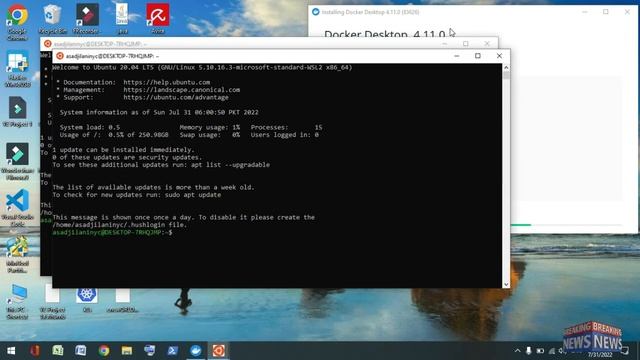
Task: Launch Visual Studio Code from the desktop
Action: pyautogui.click(x=17, y=208)
